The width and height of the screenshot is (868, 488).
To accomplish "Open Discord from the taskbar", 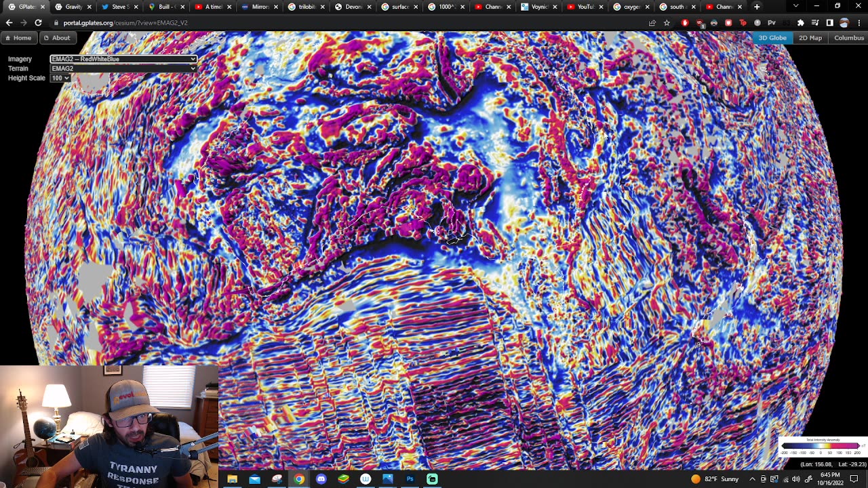I will point(321,479).
